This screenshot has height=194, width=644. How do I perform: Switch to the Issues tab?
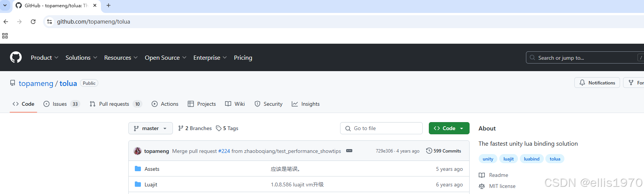coord(62,104)
